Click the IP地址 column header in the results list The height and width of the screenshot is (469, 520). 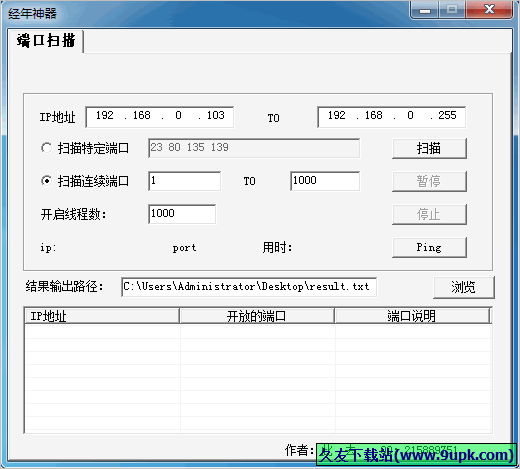[x=102, y=316]
